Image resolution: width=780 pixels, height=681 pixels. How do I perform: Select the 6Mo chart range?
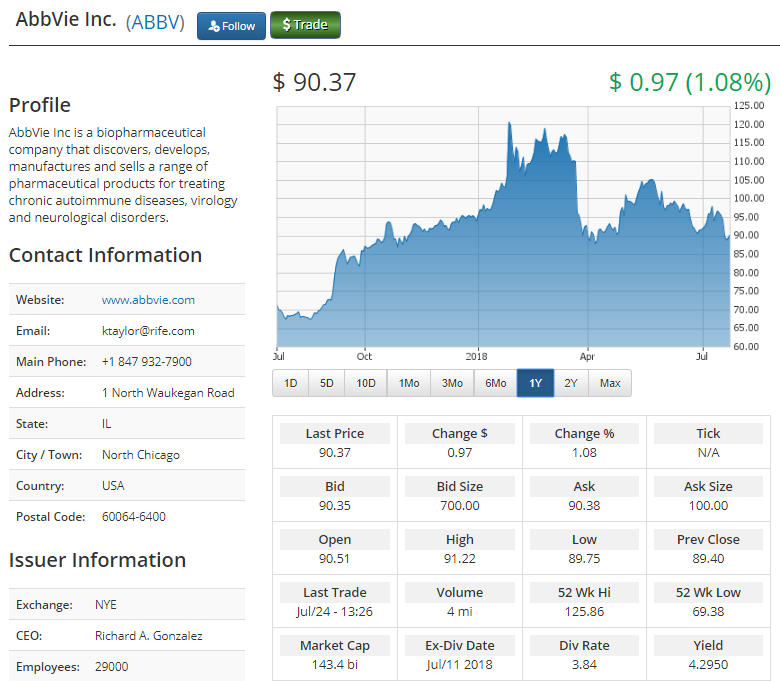[495, 383]
